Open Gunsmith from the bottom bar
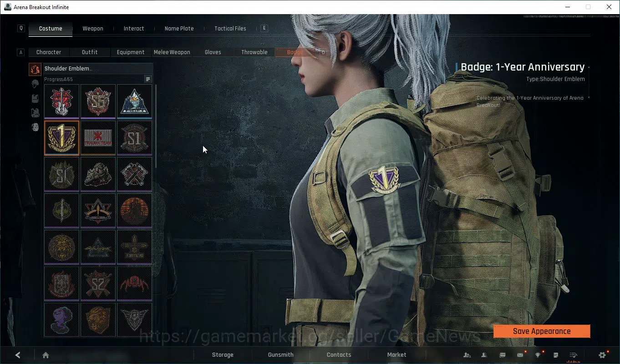The height and width of the screenshot is (364, 620). (281, 355)
